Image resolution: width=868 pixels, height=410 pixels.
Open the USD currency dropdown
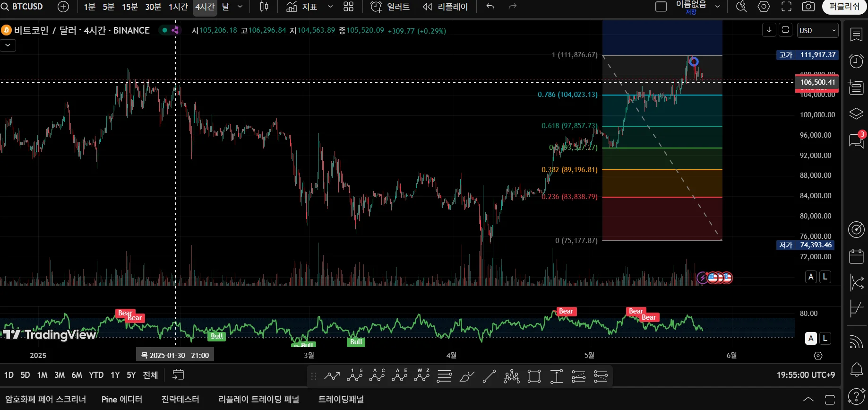pyautogui.click(x=817, y=30)
